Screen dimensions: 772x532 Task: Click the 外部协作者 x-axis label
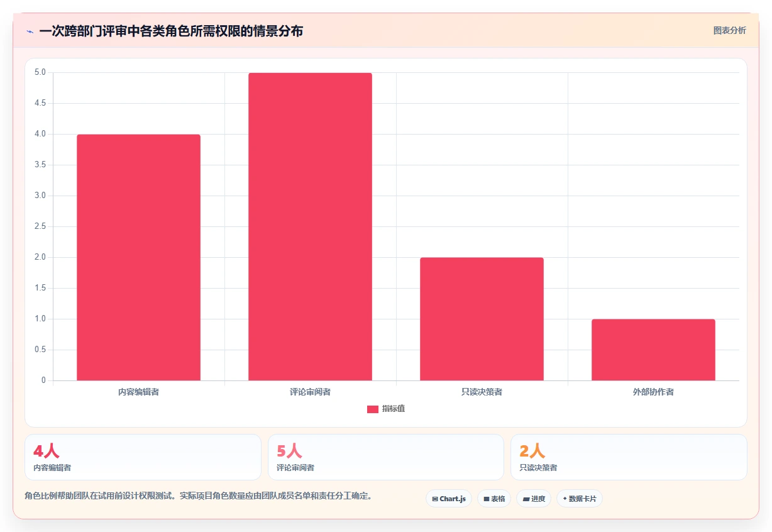pos(653,392)
